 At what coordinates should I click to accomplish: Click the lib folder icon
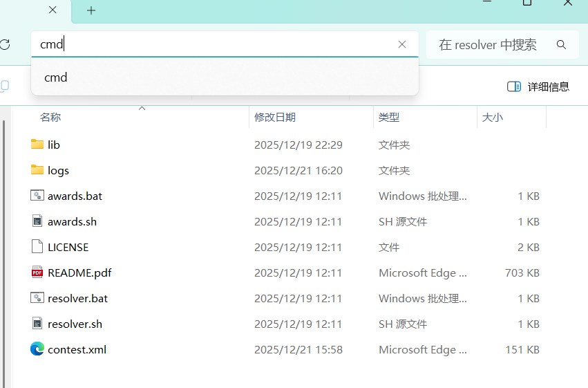point(37,145)
